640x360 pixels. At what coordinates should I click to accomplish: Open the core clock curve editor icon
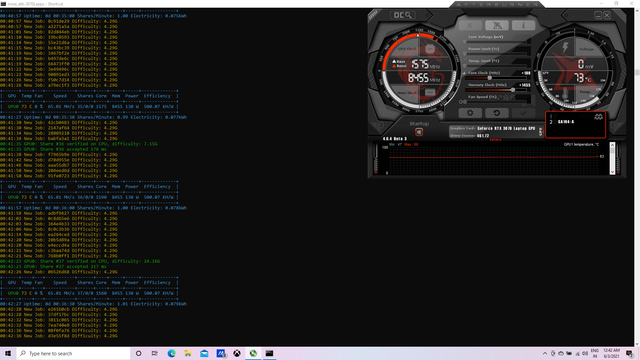[464, 73]
